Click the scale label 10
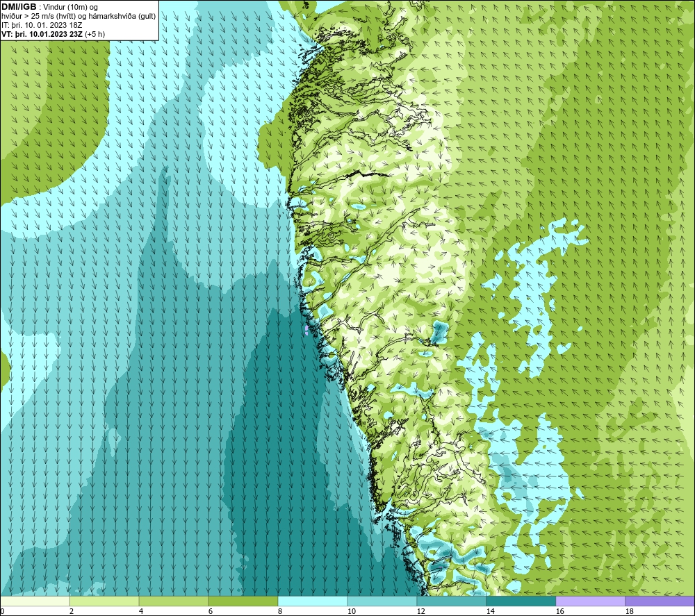Viewport: 695px width, 616px height. pos(352,612)
